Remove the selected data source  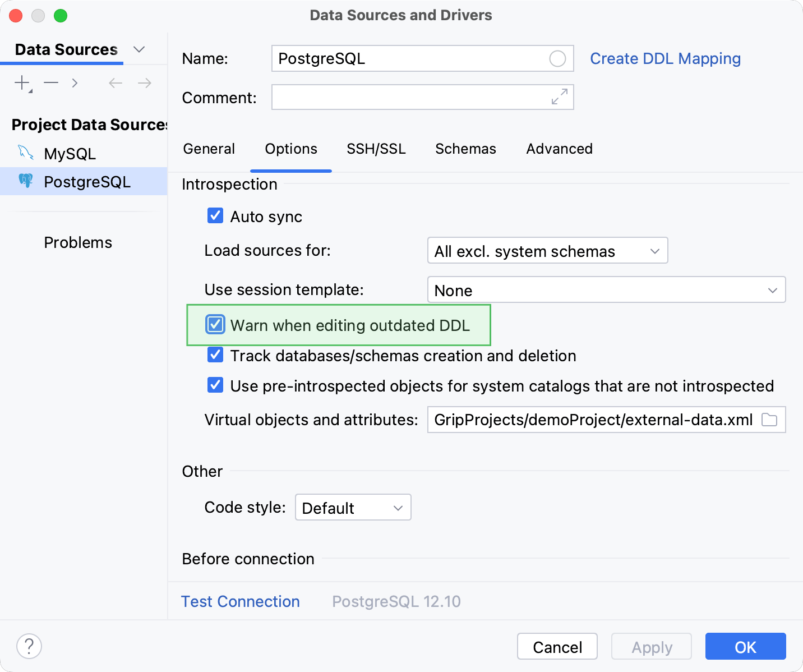click(x=50, y=82)
